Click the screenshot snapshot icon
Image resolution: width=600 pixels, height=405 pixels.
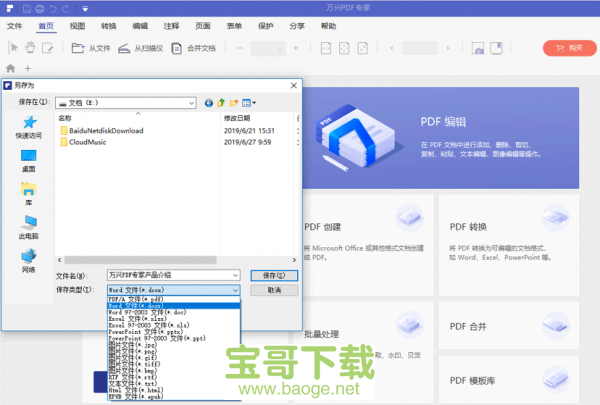(x=478, y=48)
